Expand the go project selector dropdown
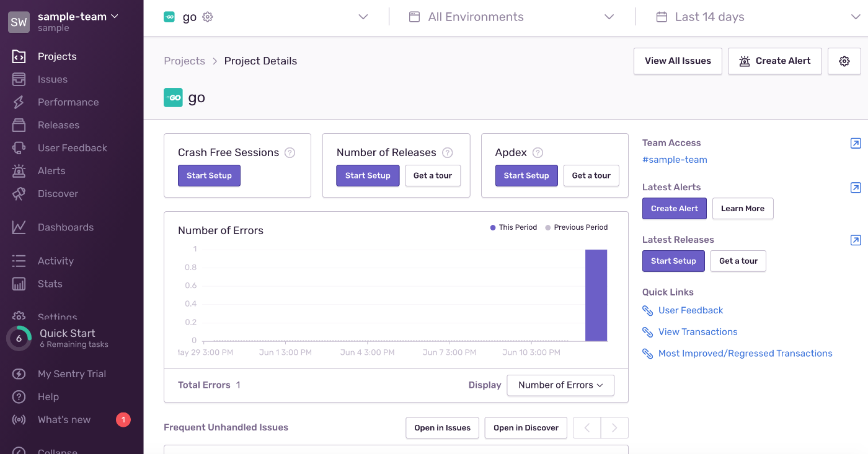The width and height of the screenshot is (868, 454). point(363,17)
